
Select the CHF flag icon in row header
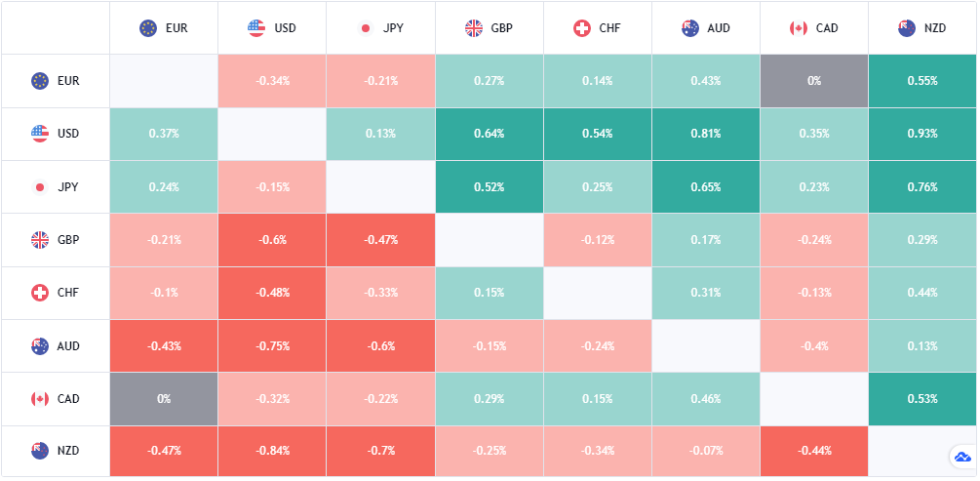click(x=40, y=293)
